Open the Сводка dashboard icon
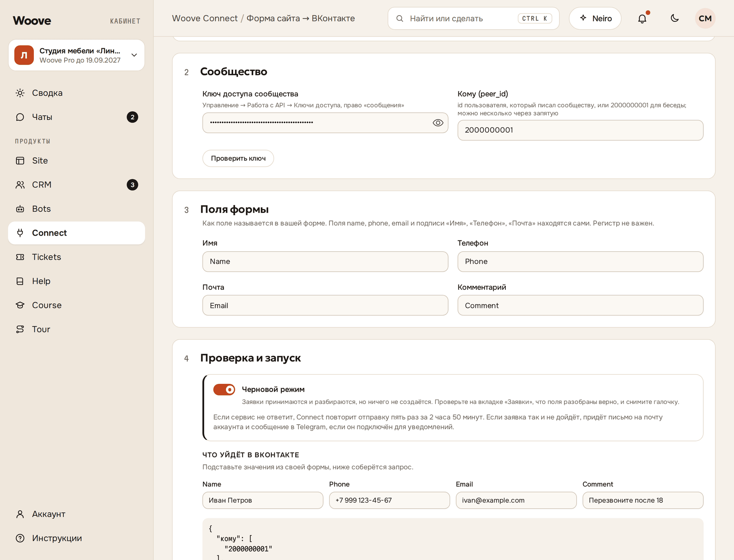 (20, 93)
